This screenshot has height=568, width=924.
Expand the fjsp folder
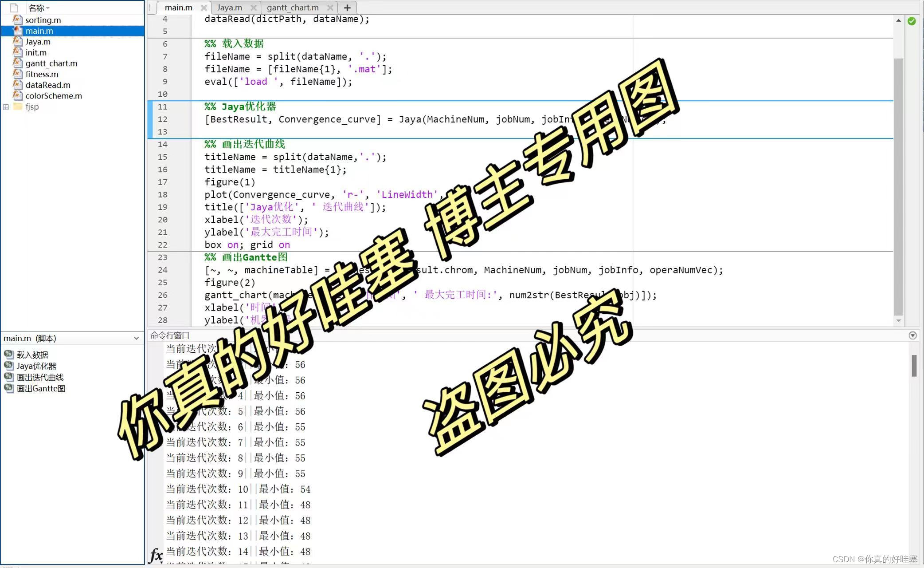pyautogui.click(x=6, y=107)
